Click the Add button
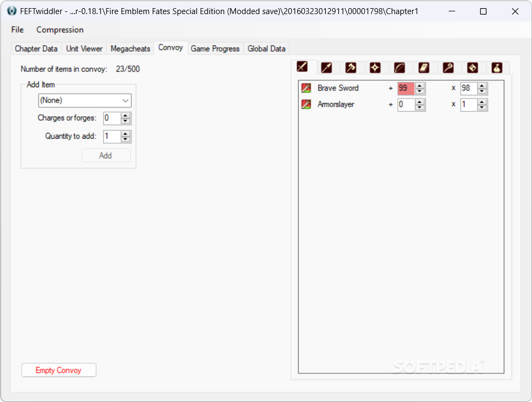The width and height of the screenshot is (532, 402). point(106,155)
